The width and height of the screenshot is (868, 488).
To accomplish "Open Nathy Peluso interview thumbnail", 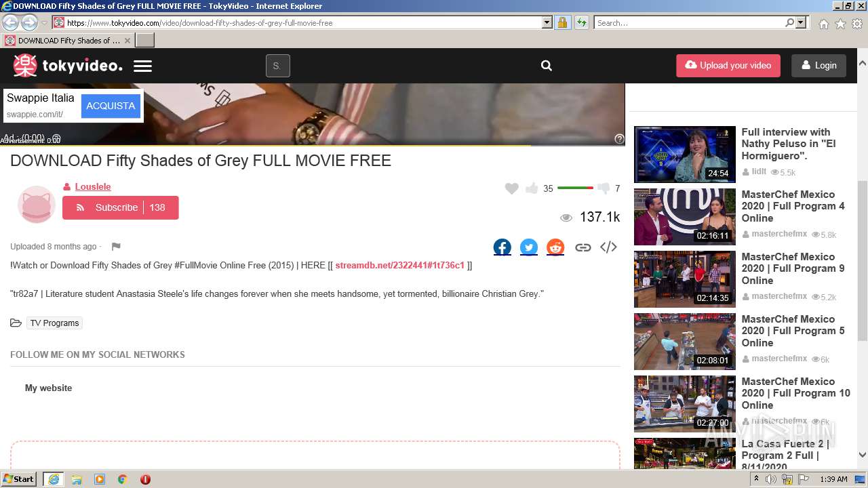I will click(x=685, y=155).
